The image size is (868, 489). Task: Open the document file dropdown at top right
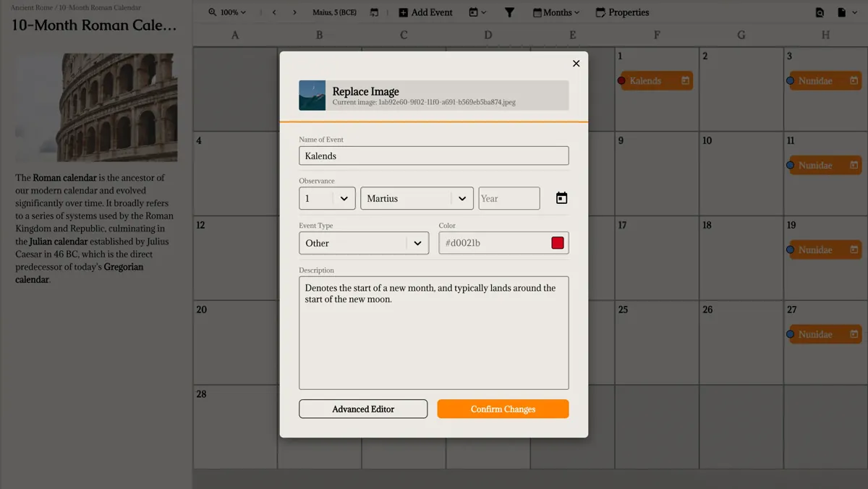[846, 12]
